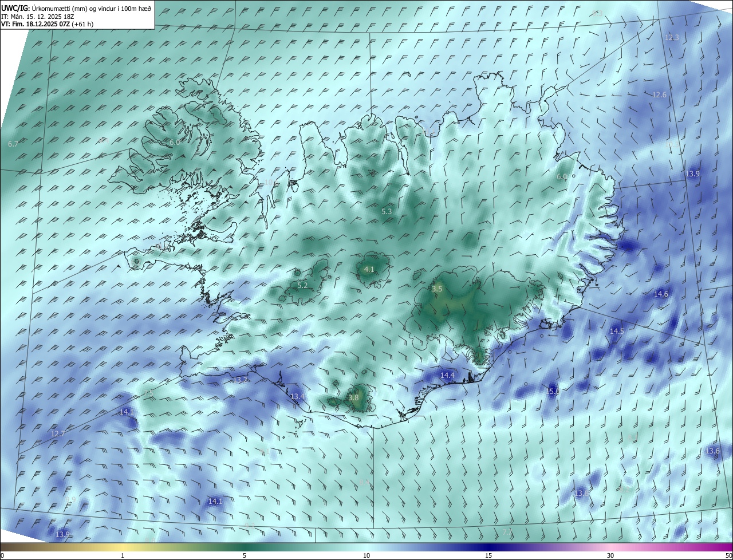This screenshot has height=560, width=733.
Task: Click the legend tick labeled 1
Action: point(123,555)
